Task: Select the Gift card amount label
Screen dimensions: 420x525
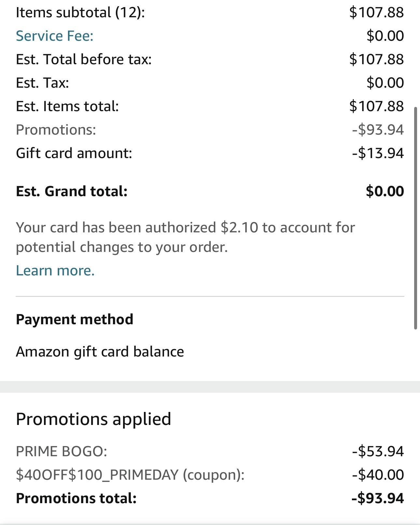Action: 74,153
